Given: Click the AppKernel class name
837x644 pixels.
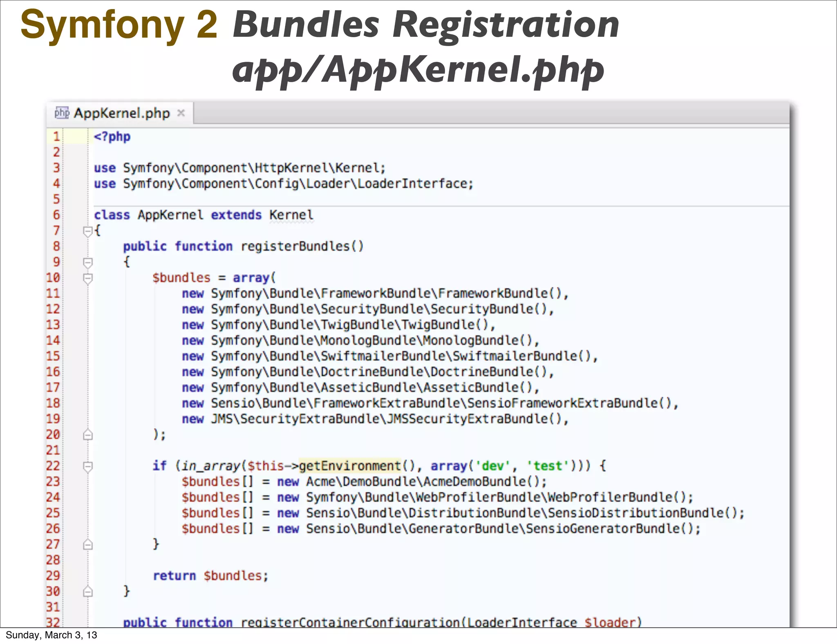Looking at the screenshot, I should [170, 215].
